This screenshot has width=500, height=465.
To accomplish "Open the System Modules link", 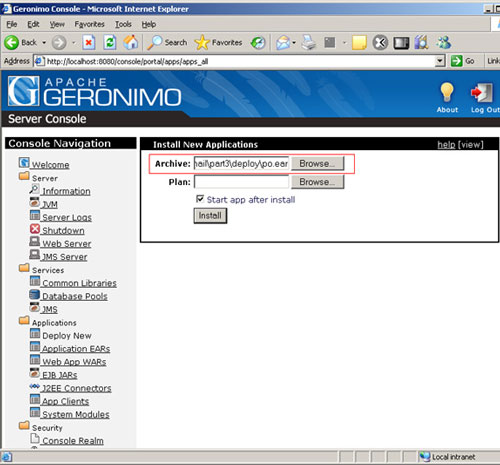I will (x=76, y=414).
